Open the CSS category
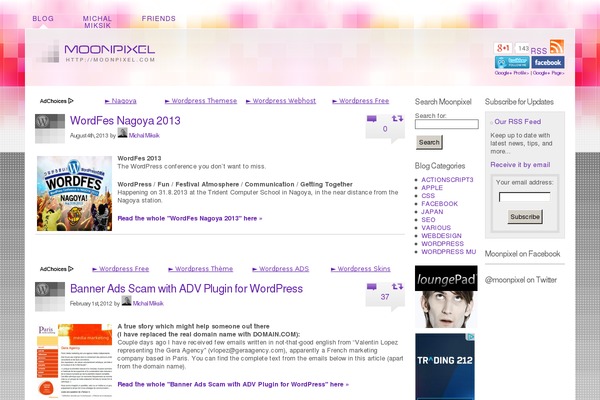Image resolution: width=600 pixels, height=400 pixels. point(428,196)
